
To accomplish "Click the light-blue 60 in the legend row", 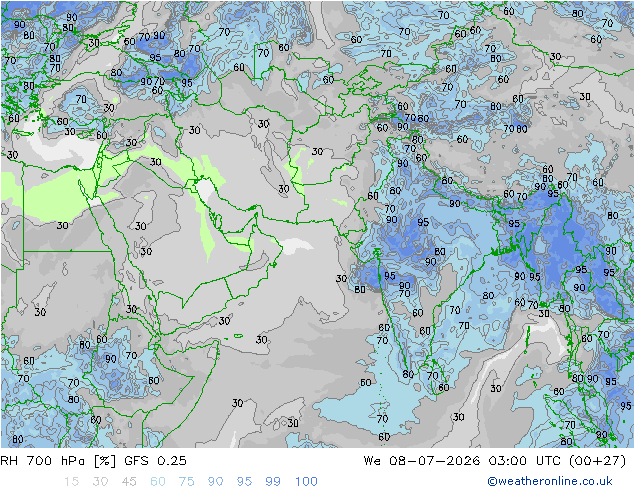I will coord(158,482).
